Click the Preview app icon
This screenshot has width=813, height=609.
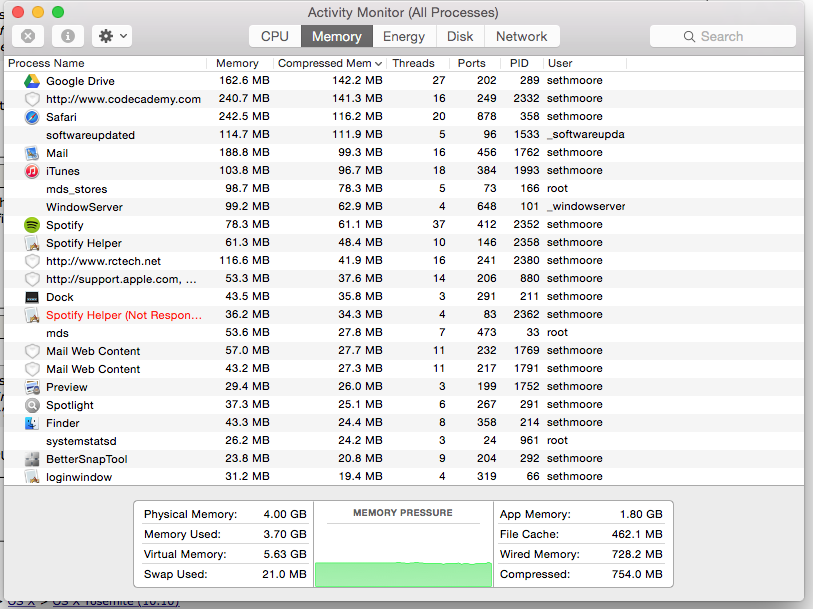[32, 387]
